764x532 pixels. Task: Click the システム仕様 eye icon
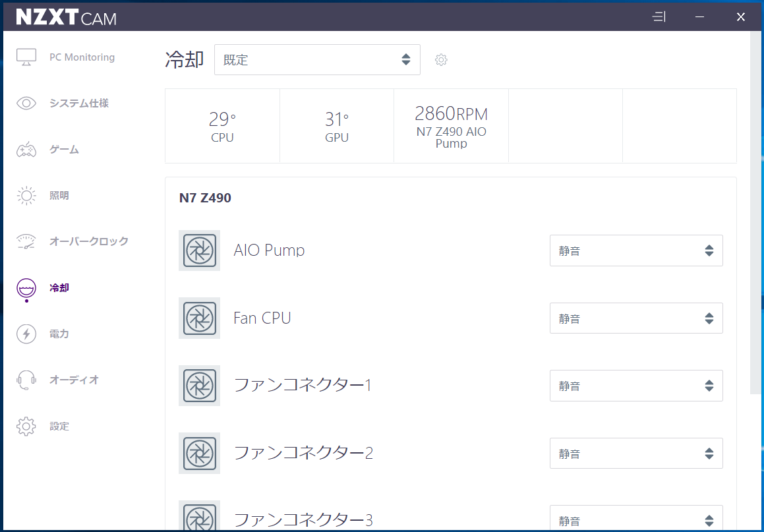[26, 103]
